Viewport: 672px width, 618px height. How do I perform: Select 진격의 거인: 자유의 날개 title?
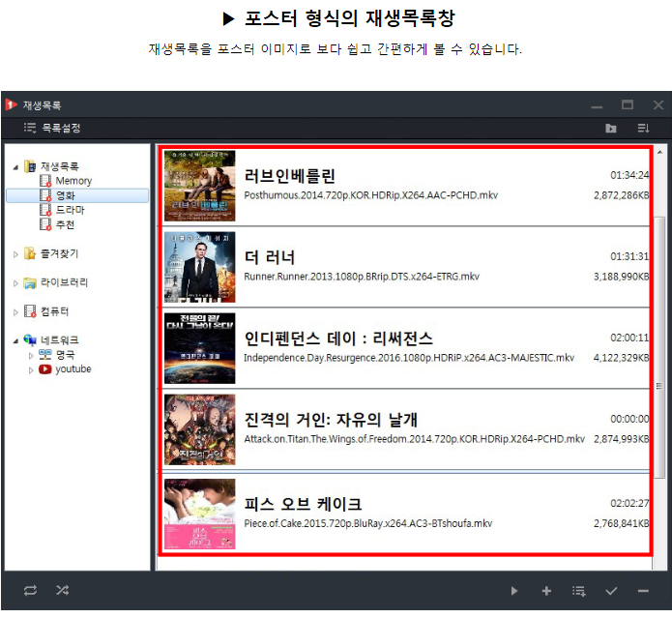331,420
